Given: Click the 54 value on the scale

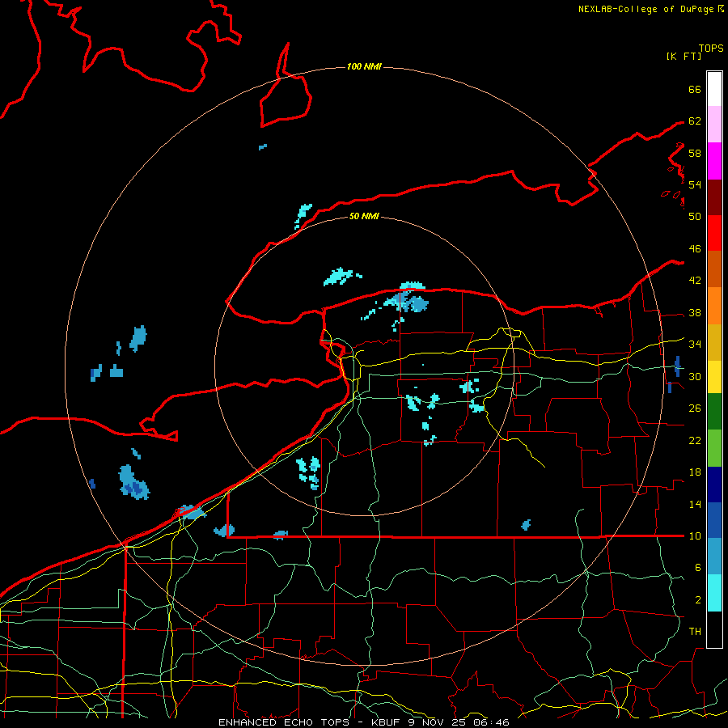Looking at the screenshot, I should [695, 184].
